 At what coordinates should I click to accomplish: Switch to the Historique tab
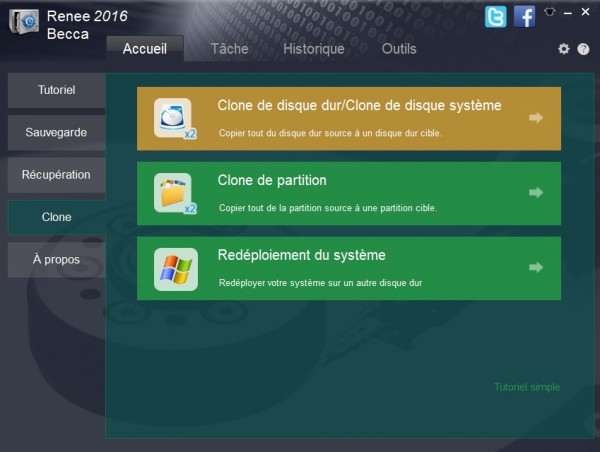pos(314,49)
